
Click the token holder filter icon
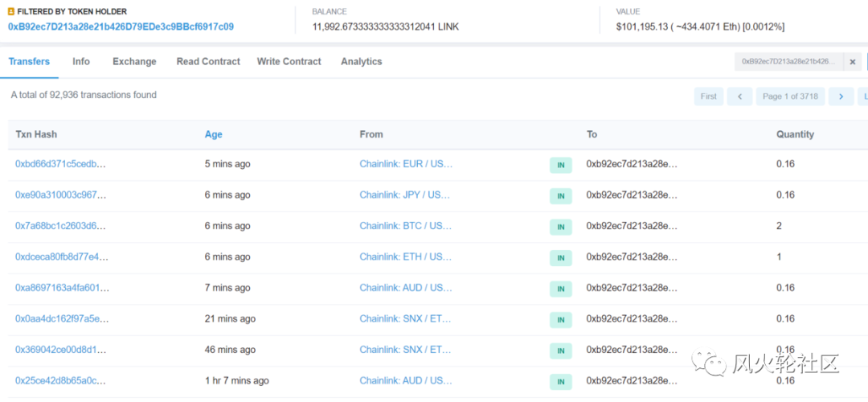click(11, 11)
